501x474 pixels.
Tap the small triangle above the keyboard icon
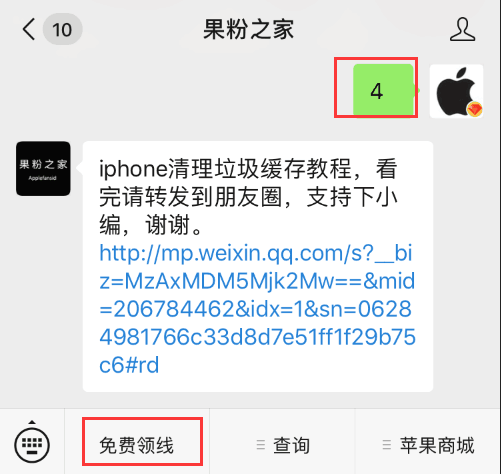click(32, 422)
